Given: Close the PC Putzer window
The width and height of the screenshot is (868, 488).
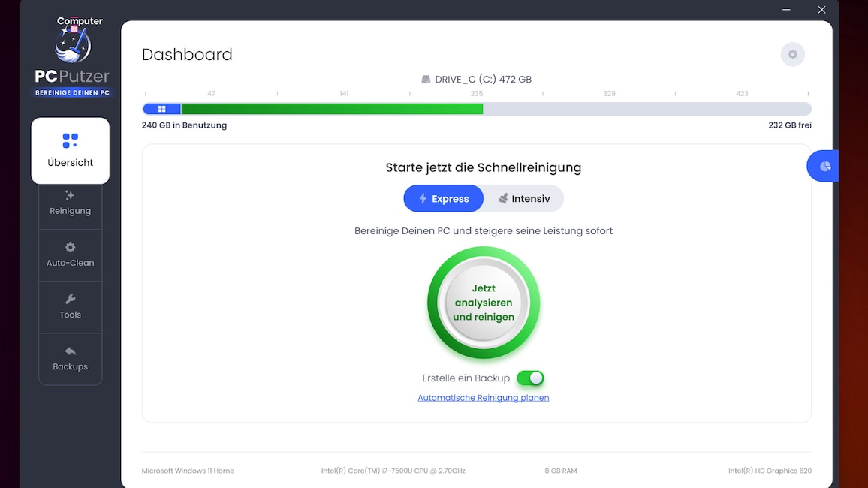Looking at the screenshot, I should (821, 10).
